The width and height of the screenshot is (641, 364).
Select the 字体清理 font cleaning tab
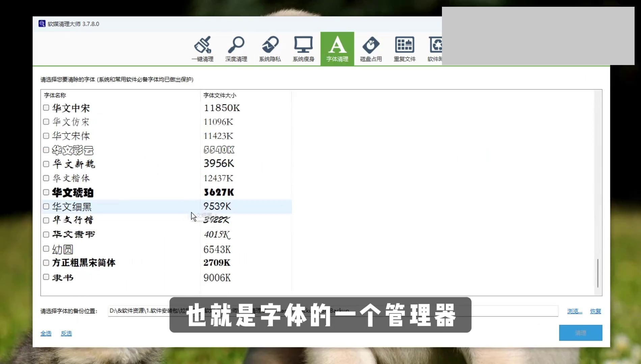(337, 49)
